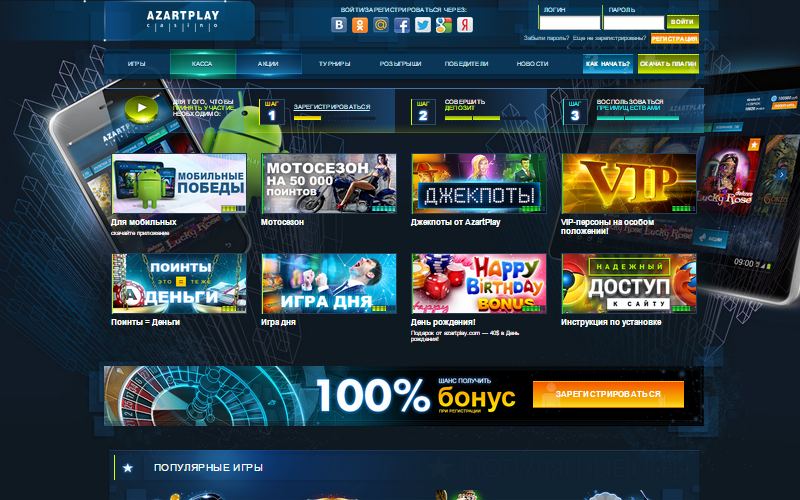Click the скачайте приложение subtitle
This screenshot has height=500, width=800.
(x=140, y=233)
